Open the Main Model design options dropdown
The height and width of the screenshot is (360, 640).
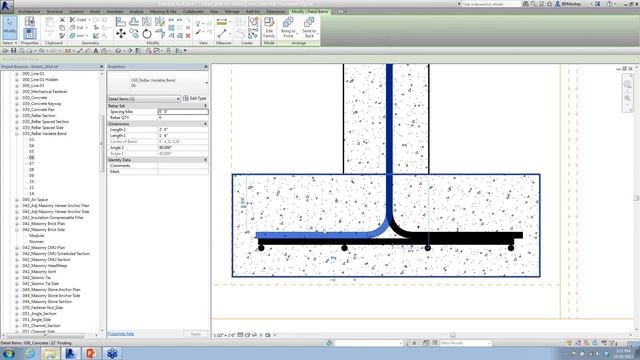[465, 343]
